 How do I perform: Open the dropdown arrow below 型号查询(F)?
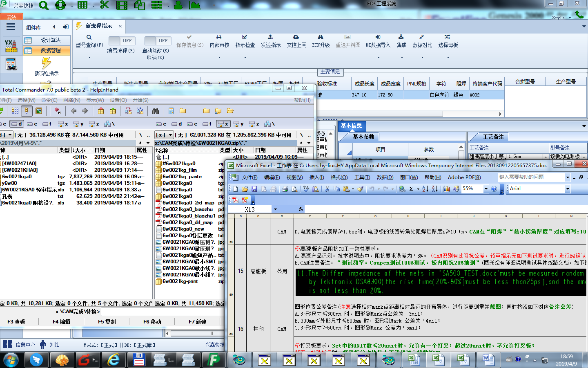[89, 58]
